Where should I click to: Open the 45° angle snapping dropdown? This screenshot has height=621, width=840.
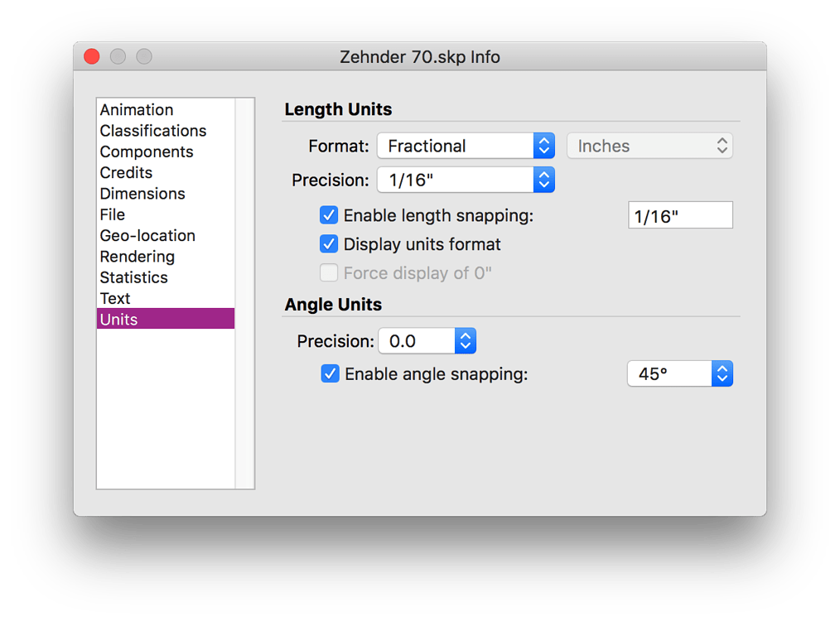[x=680, y=374]
